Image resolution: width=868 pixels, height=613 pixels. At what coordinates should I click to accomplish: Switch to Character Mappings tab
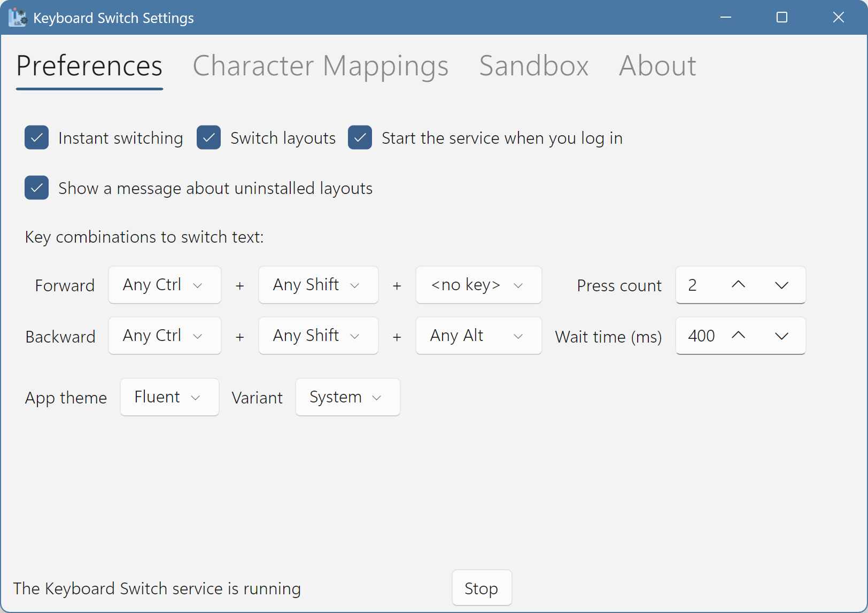tap(321, 66)
